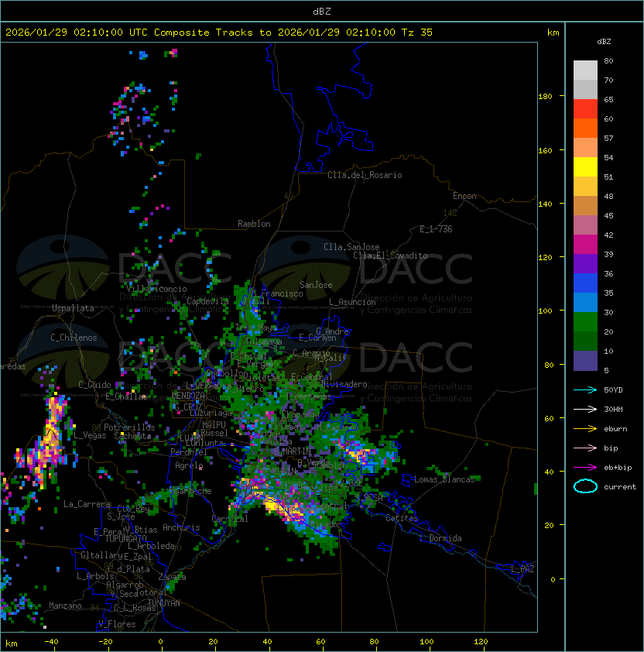Click the 'Potrerillos' map label
This screenshot has width=644, height=652.
[x=129, y=427]
